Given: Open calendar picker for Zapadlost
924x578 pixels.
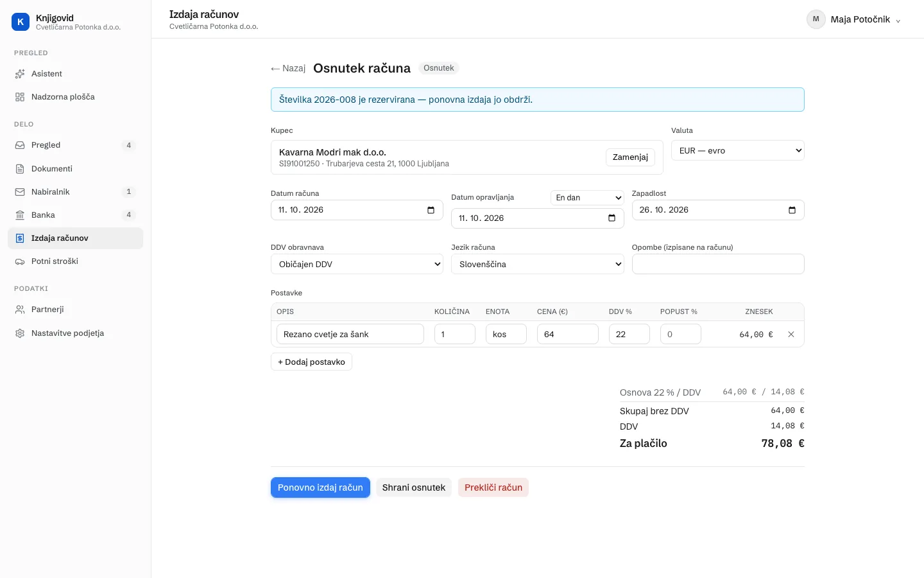Looking at the screenshot, I should pyautogui.click(x=792, y=210).
